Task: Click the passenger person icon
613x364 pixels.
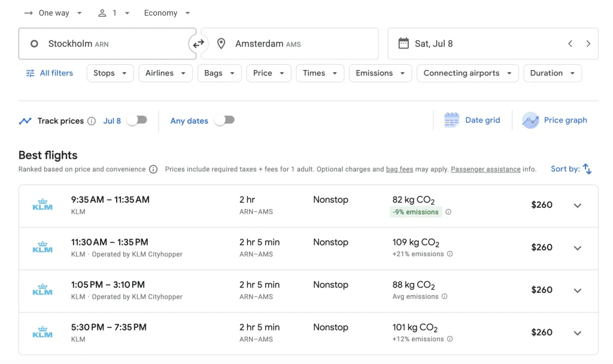Action: pyautogui.click(x=102, y=13)
